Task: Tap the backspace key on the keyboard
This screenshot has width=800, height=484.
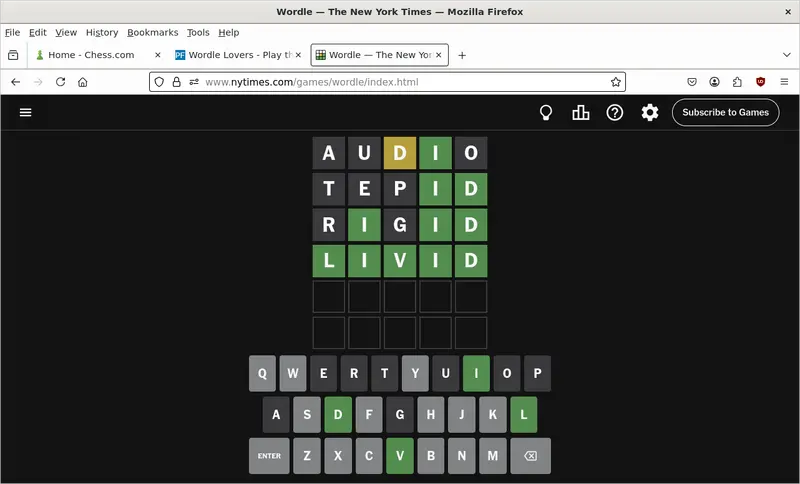Action: [x=531, y=456]
